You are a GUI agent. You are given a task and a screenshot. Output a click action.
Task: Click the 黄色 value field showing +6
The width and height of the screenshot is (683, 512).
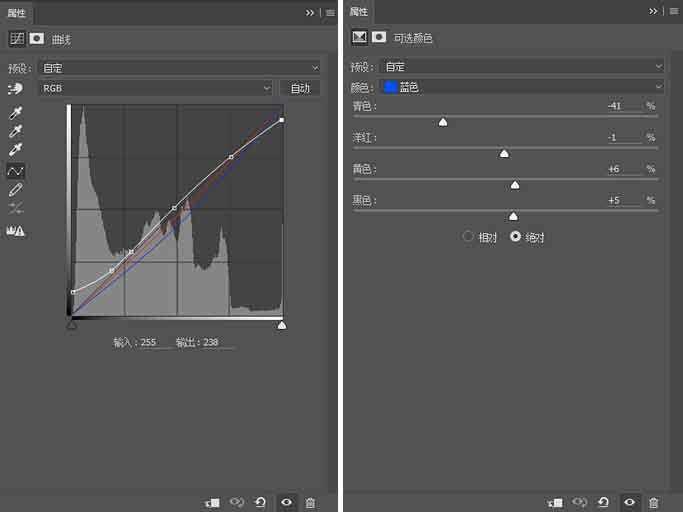click(x=624, y=169)
